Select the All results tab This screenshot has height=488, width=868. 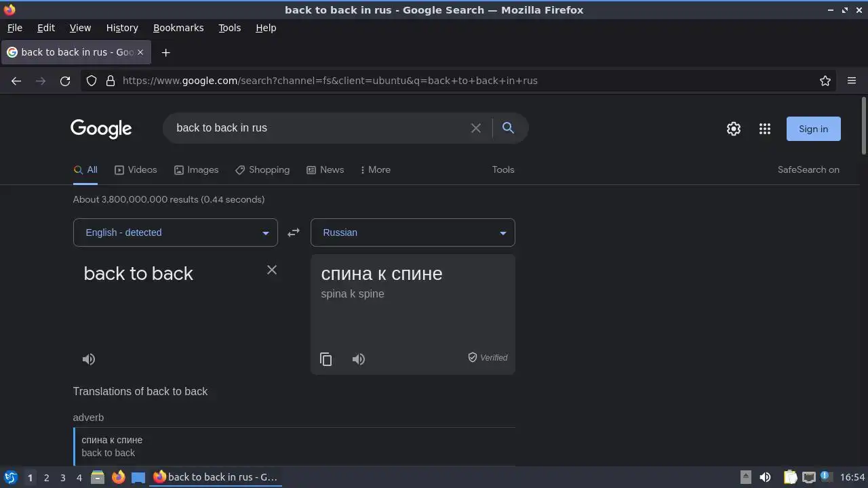(85, 170)
